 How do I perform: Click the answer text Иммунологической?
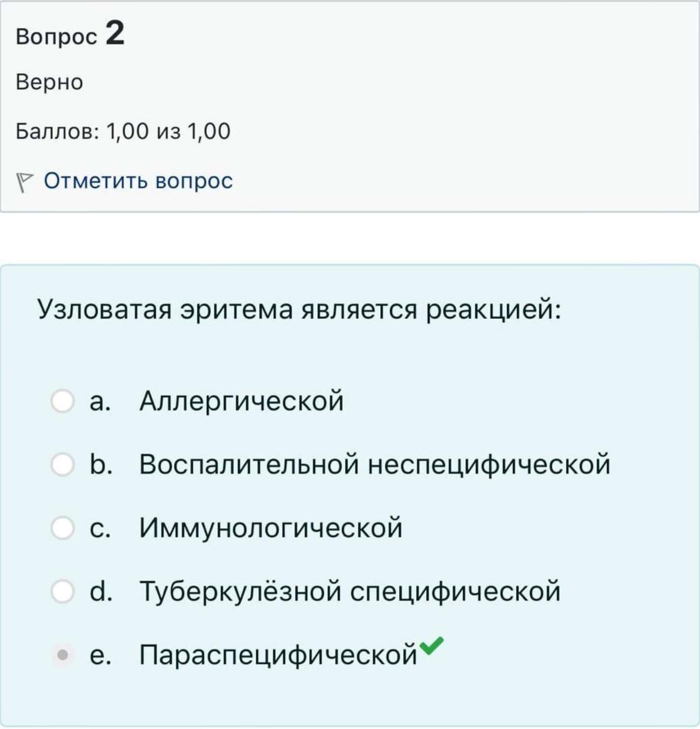click(x=271, y=528)
